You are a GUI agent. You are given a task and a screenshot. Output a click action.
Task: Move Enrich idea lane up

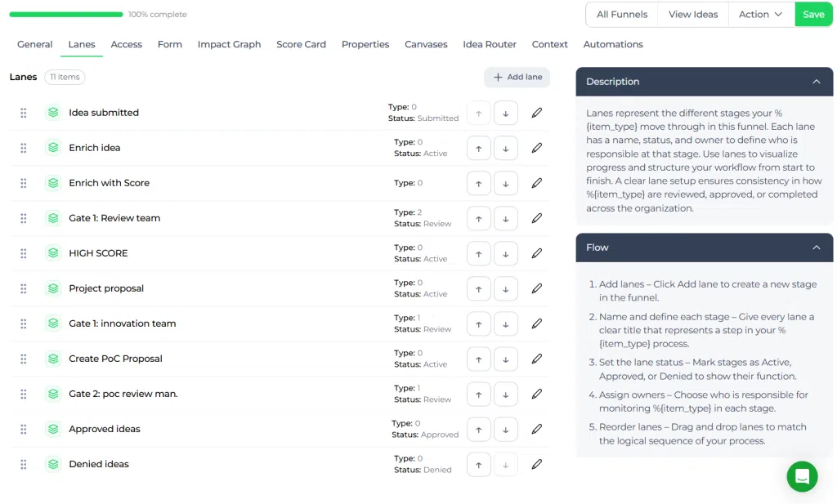[478, 149]
